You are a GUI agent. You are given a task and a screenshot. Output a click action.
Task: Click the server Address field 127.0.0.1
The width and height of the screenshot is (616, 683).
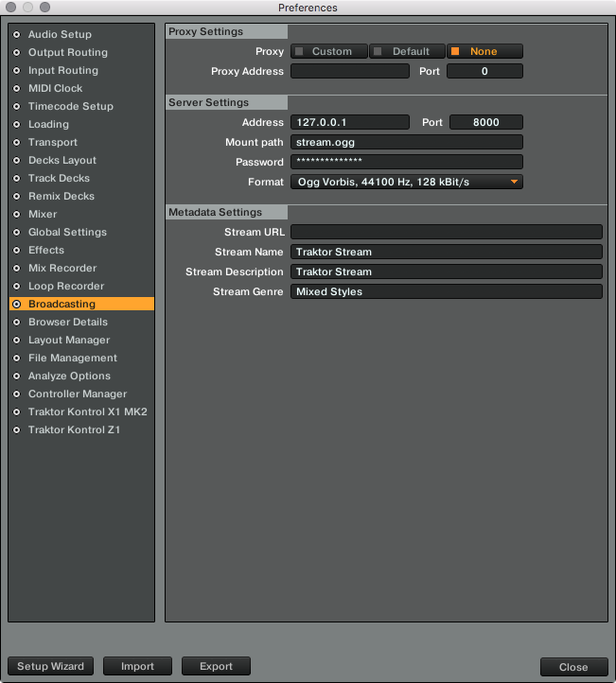(x=350, y=122)
